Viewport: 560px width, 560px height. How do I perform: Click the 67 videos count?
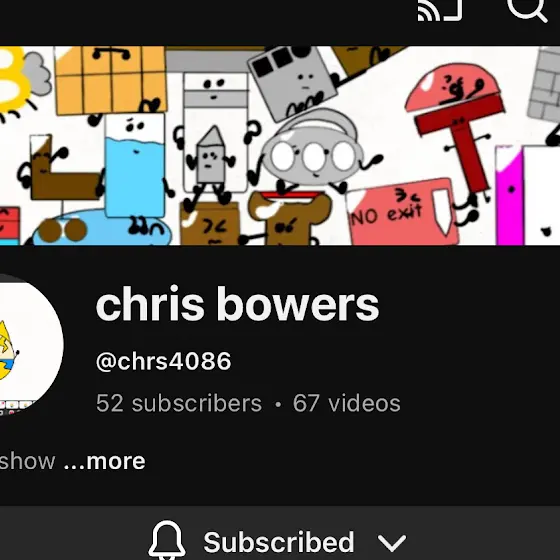[x=346, y=403]
